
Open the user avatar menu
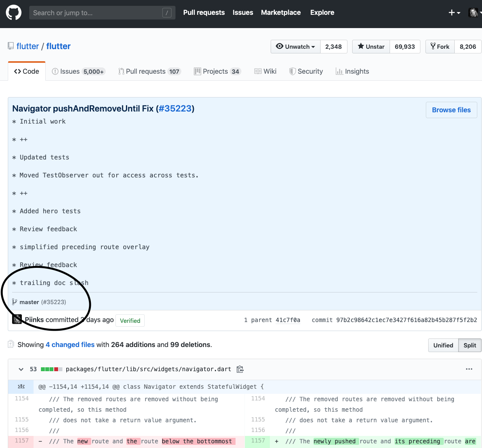point(474,13)
